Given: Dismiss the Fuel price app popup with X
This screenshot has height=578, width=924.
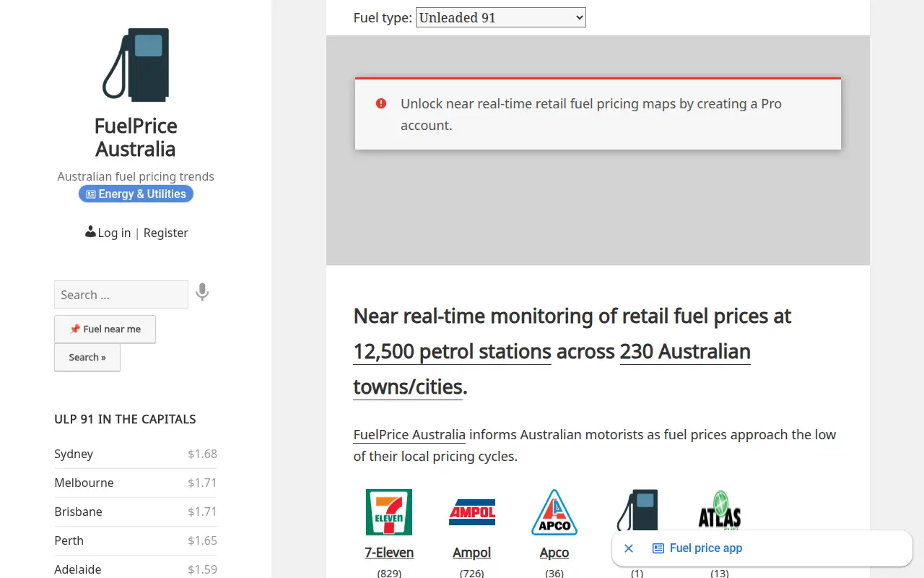Looking at the screenshot, I should pyautogui.click(x=629, y=548).
